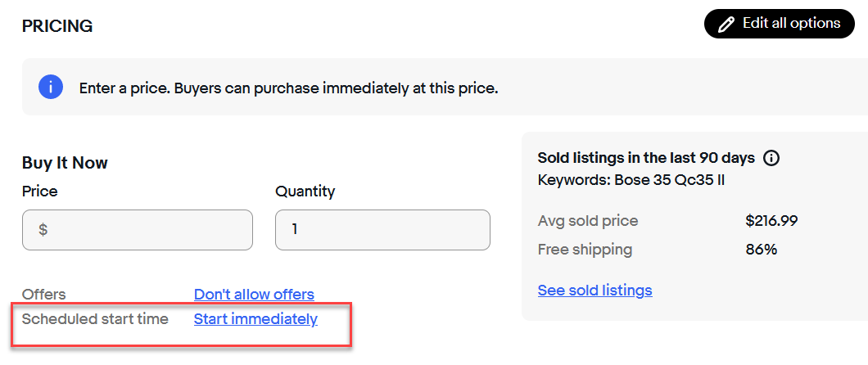Open the See sold listings link
Image resolution: width=868 pixels, height=365 pixels.
point(594,291)
